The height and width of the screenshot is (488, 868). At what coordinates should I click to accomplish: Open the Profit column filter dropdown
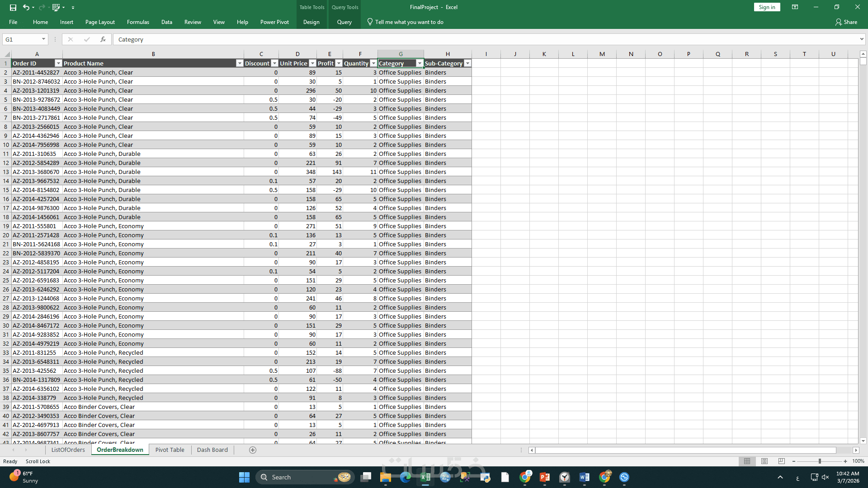click(x=338, y=64)
